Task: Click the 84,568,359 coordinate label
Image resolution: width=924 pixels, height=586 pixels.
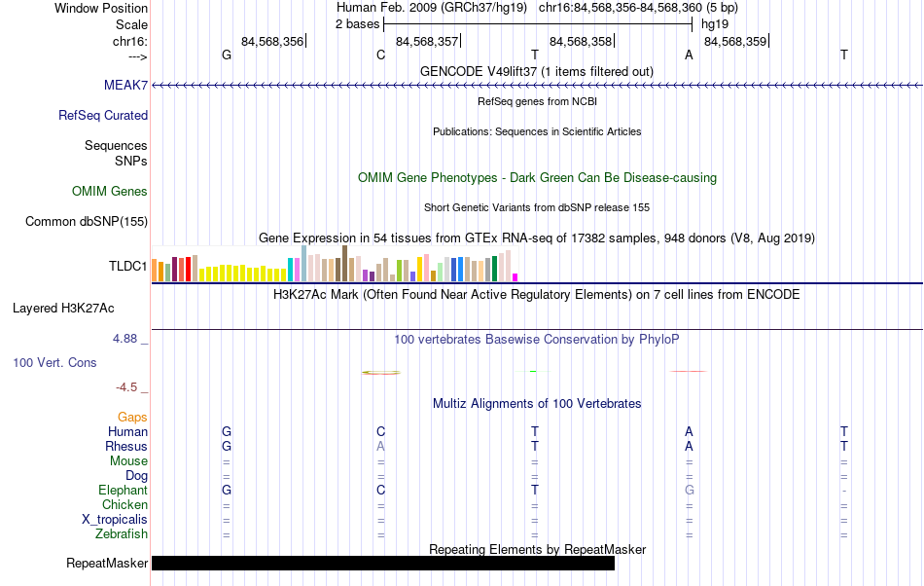Action: (735, 41)
